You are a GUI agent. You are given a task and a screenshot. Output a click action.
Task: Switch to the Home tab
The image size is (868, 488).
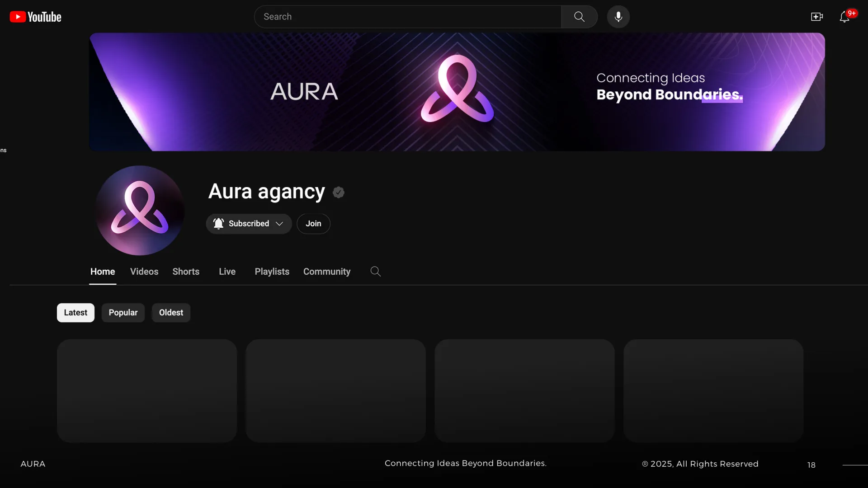(x=103, y=272)
